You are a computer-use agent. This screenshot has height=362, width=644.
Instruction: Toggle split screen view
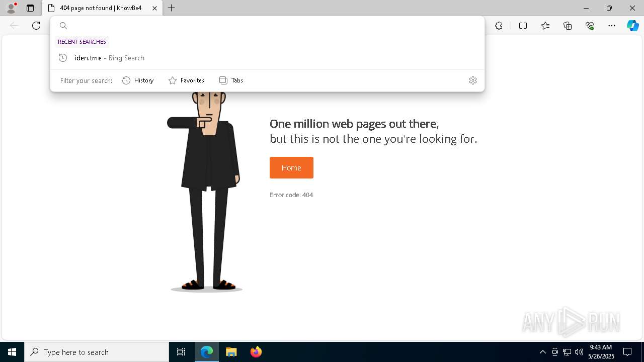523,26
